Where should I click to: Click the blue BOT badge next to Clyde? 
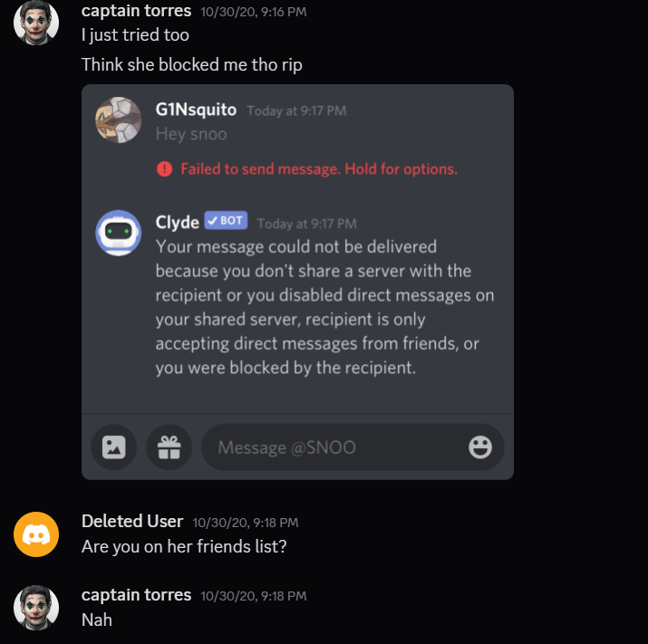click(227, 221)
